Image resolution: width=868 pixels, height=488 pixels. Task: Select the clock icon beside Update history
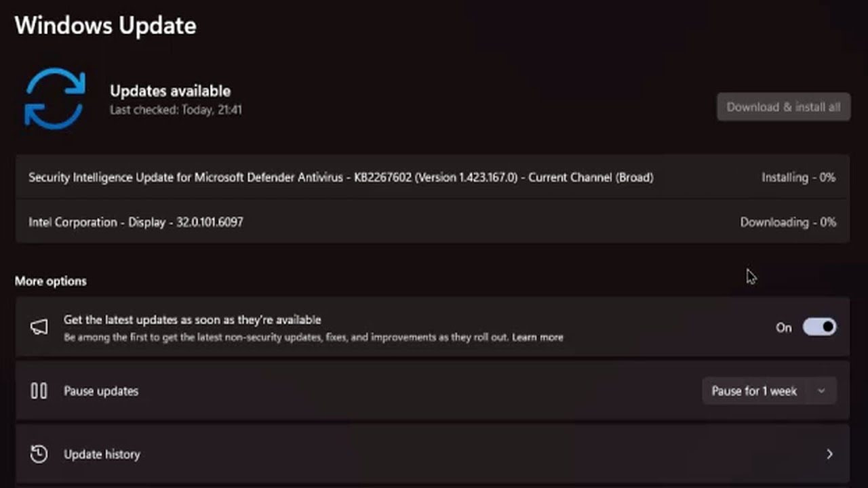39,454
